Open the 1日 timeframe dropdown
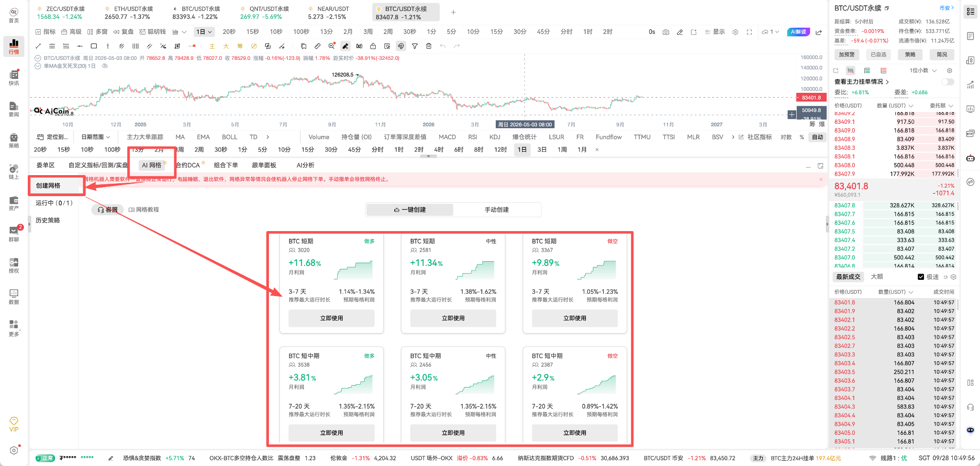980x466 pixels. [x=204, y=32]
